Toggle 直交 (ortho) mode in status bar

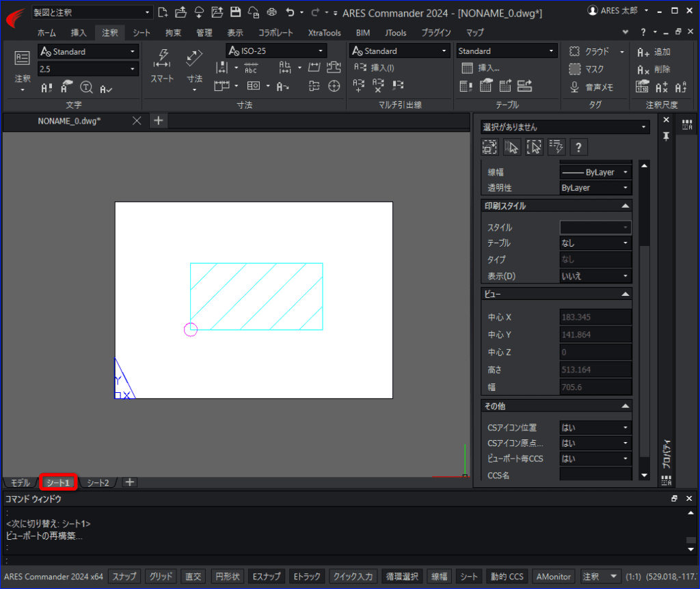pyautogui.click(x=193, y=577)
